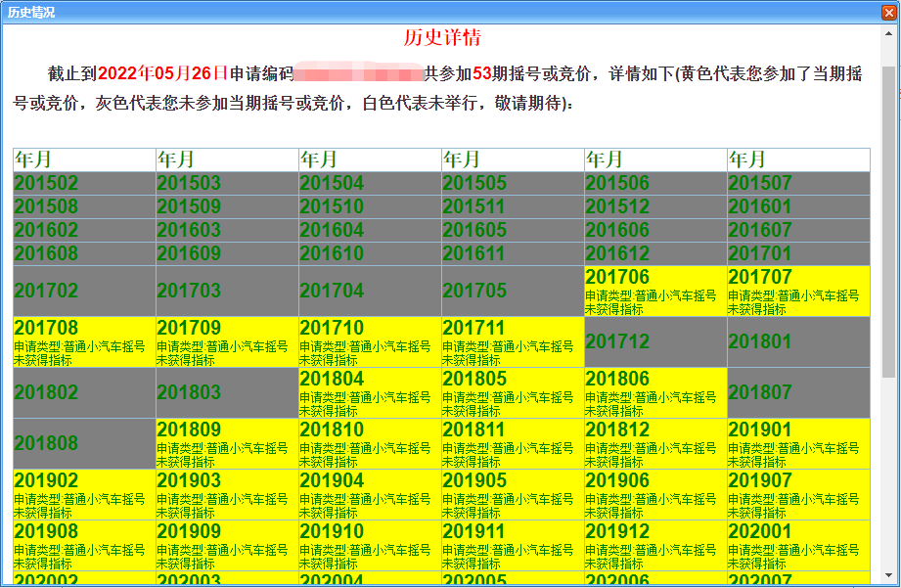The width and height of the screenshot is (901, 588).
Task: Click the 202001 record cell
Action: pos(798,545)
